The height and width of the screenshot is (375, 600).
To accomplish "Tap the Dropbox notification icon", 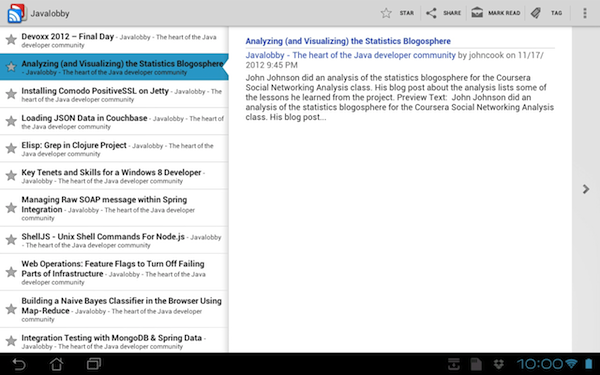I will pos(499,364).
